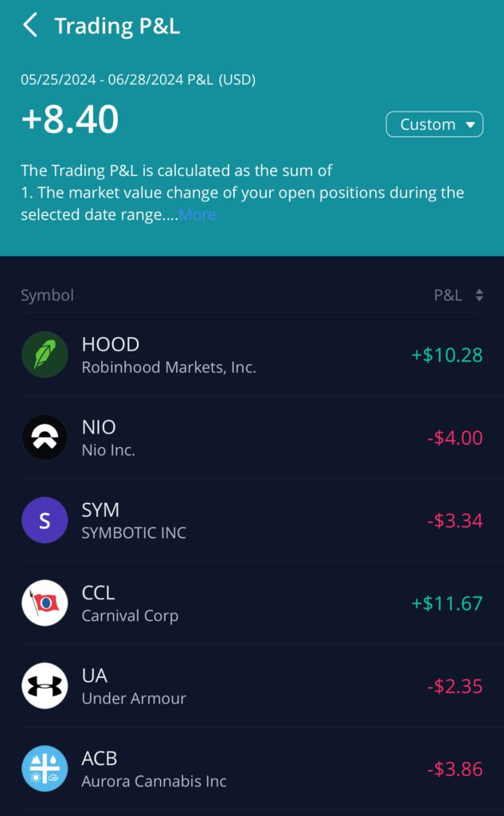
Task: Tap the +$10.28 HOOD profit value
Action: coord(447,355)
